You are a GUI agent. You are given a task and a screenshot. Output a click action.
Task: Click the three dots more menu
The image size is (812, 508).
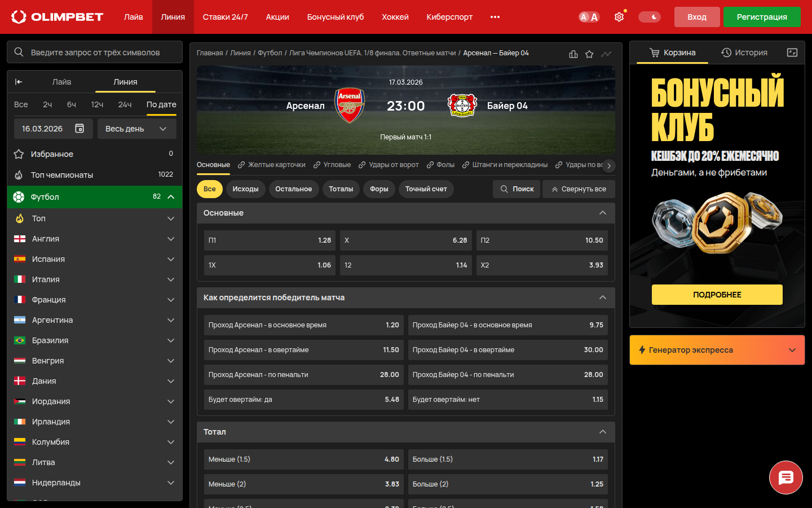point(495,17)
